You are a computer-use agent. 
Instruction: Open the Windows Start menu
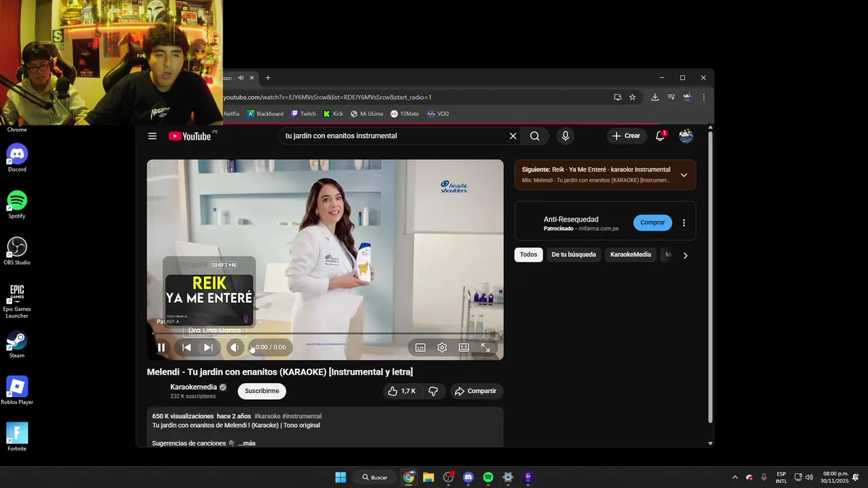340,477
